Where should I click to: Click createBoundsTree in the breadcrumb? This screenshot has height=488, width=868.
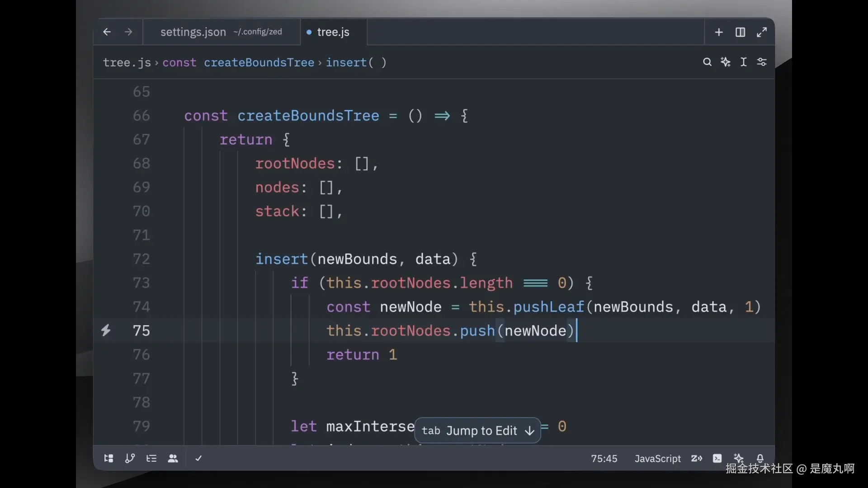259,62
